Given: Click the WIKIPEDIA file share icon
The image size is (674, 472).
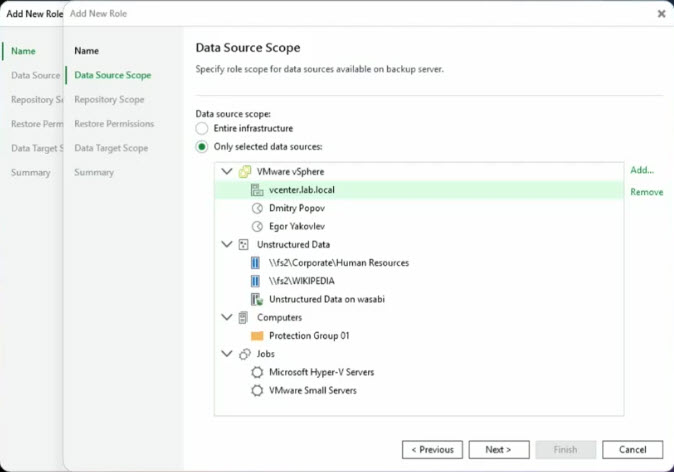Looking at the screenshot, I should [x=255, y=281].
